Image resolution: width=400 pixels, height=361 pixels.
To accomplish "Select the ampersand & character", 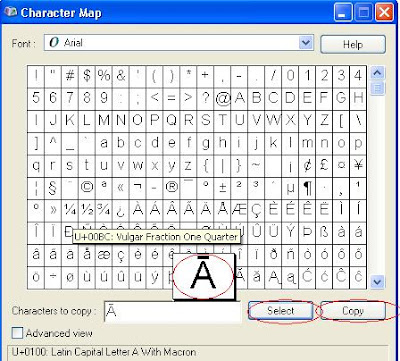I will 121,76.
